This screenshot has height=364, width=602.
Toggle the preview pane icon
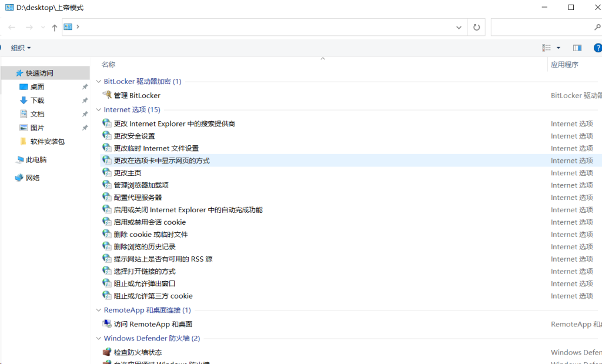[577, 48]
